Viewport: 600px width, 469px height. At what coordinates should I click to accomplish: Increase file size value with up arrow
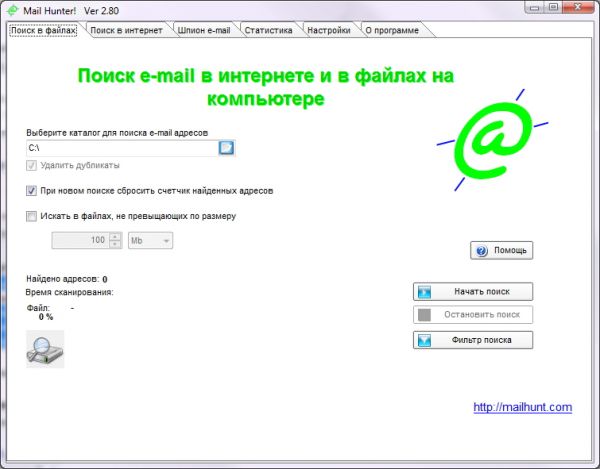click(x=115, y=236)
